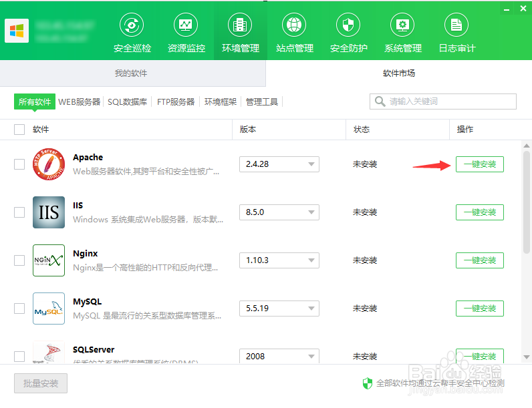Click 一键安装 for SQLServer
The width and height of the screenshot is (532, 408).
coord(480,356)
